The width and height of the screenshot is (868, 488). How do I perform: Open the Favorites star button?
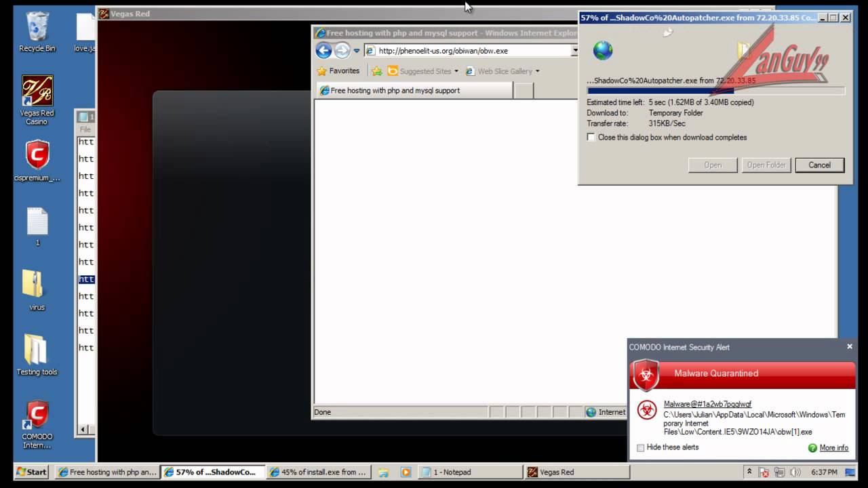coord(338,71)
